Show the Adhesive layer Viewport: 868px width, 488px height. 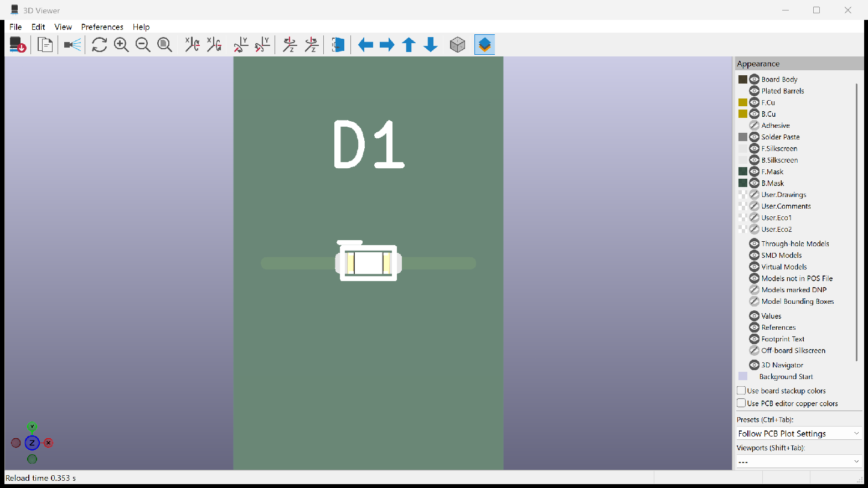(754, 126)
